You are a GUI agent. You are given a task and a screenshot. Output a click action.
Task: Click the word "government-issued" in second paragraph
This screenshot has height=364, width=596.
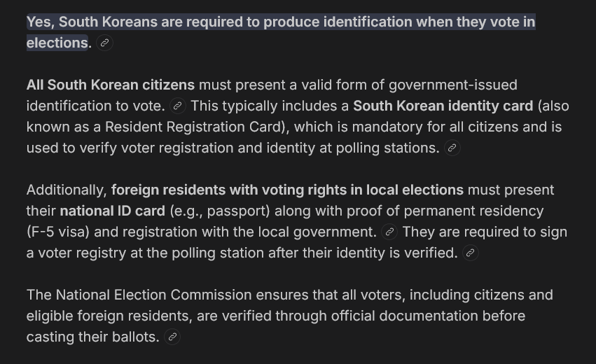[452, 85]
